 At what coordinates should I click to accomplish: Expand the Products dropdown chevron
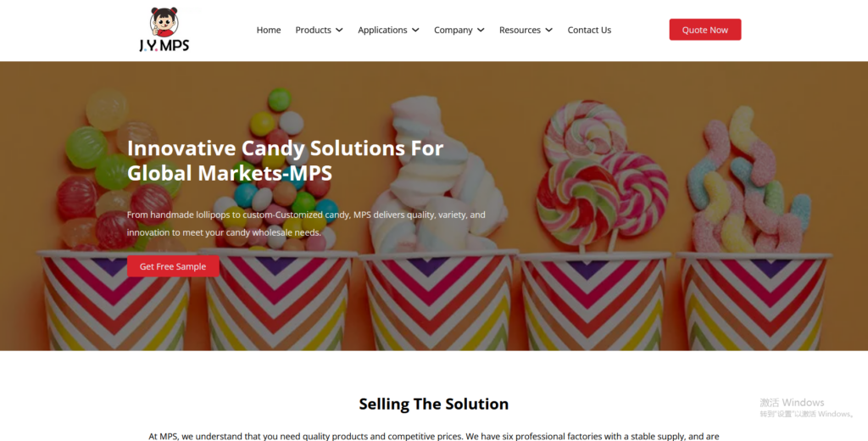pyautogui.click(x=339, y=30)
